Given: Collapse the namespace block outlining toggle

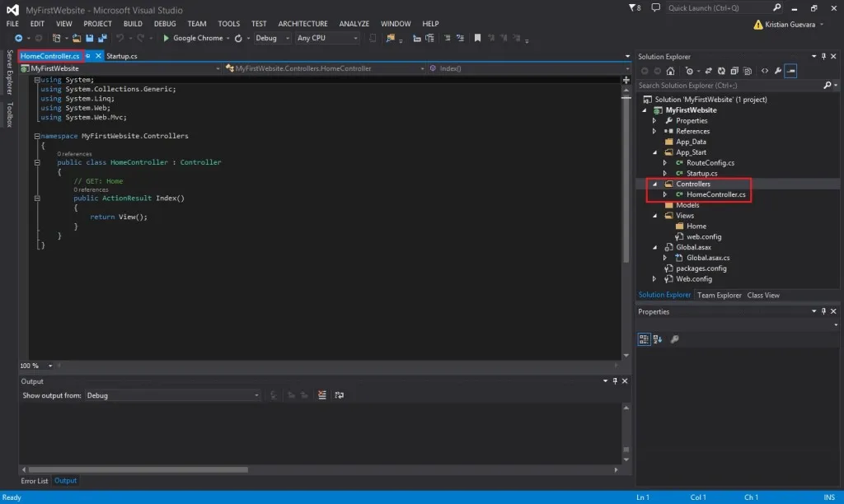Looking at the screenshot, I should 37,136.
